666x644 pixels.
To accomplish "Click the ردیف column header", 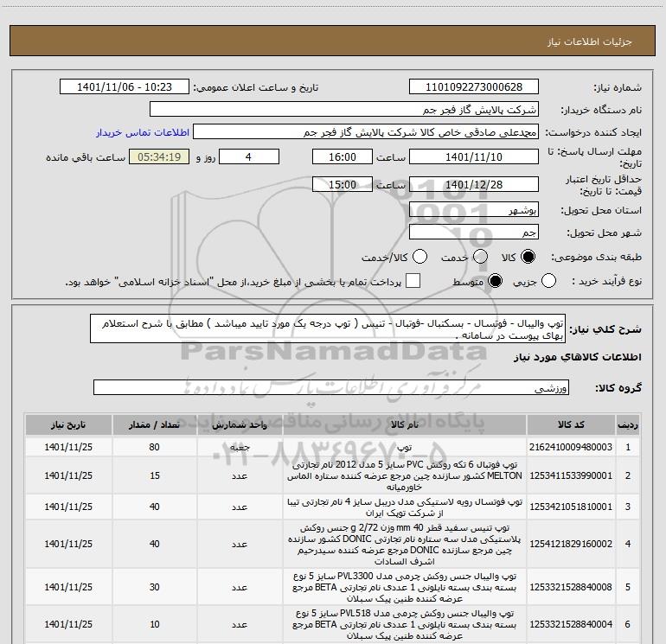I will tap(627, 424).
